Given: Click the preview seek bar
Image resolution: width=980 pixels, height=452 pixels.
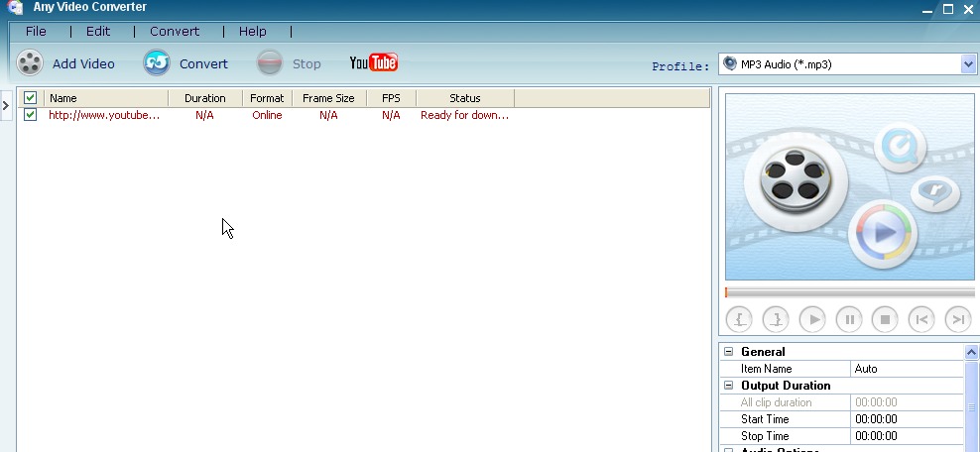Looking at the screenshot, I should click(850, 292).
